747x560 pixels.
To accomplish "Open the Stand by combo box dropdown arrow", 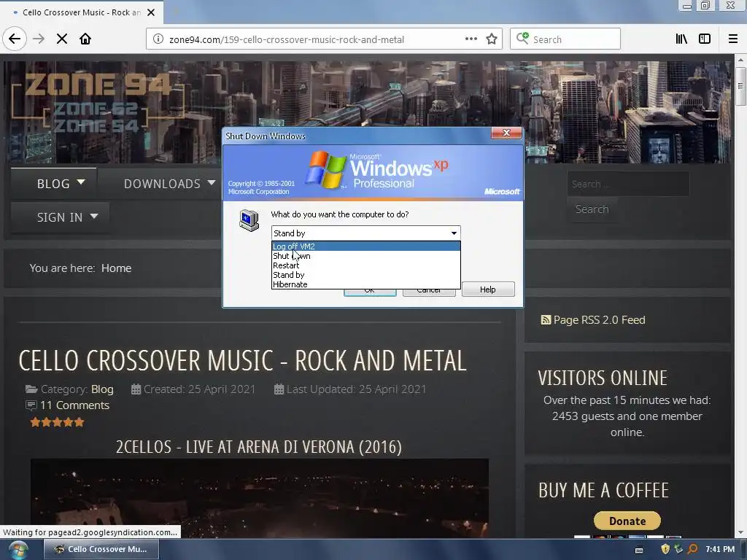I will click(x=454, y=233).
